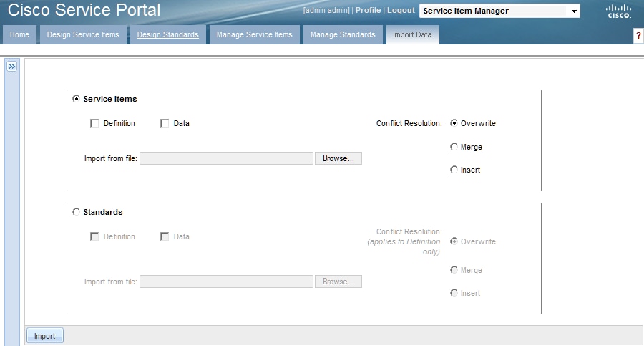Choose Overwrite in the Standards section
Viewport: 644px width, 346px height.
(454, 241)
